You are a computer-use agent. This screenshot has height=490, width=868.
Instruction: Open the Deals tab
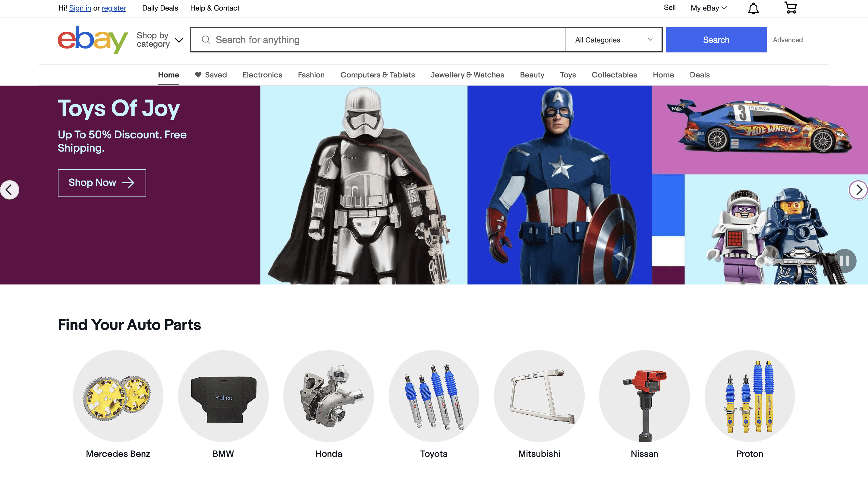[699, 75]
